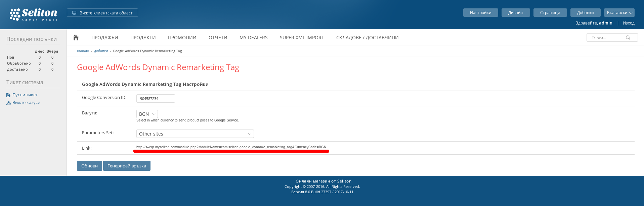Click the Тикет система sidebar heading
Viewport: 644px width, 206px height.
pos(25,82)
